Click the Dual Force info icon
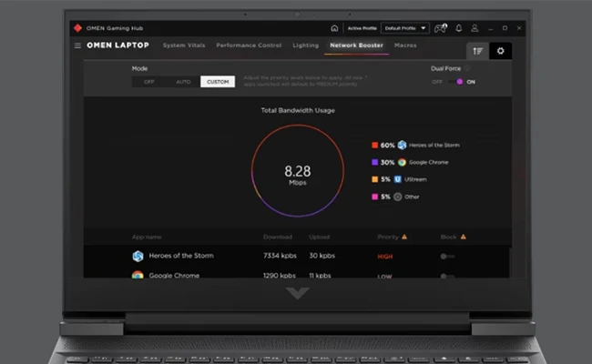The image size is (592, 364). pyautogui.click(x=467, y=68)
